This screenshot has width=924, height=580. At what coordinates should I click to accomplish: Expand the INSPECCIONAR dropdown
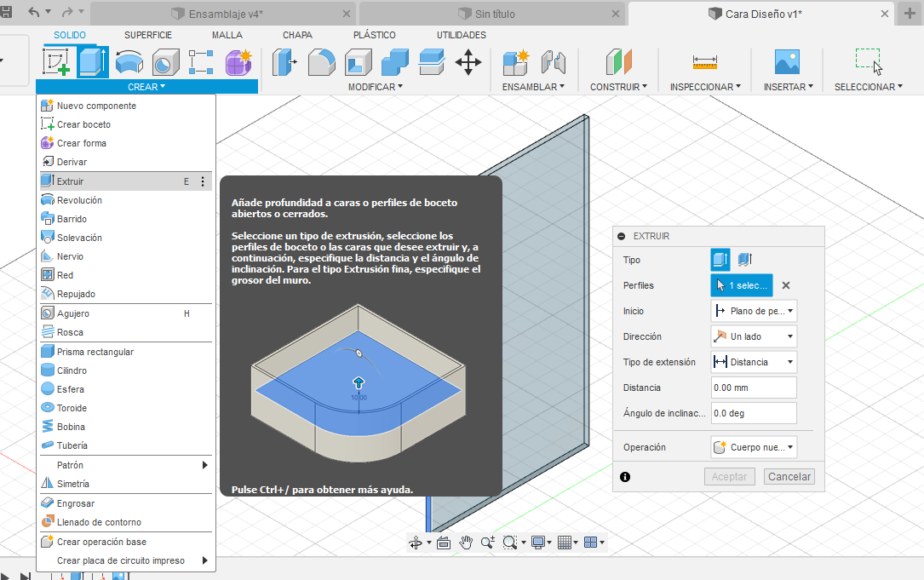pyautogui.click(x=705, y=87)
